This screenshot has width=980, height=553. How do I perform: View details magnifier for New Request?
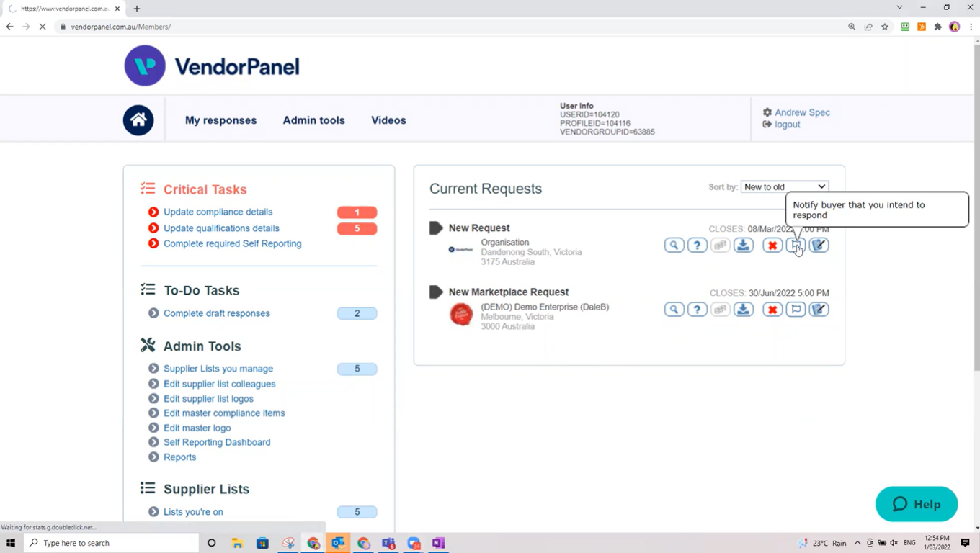[674, 246]
